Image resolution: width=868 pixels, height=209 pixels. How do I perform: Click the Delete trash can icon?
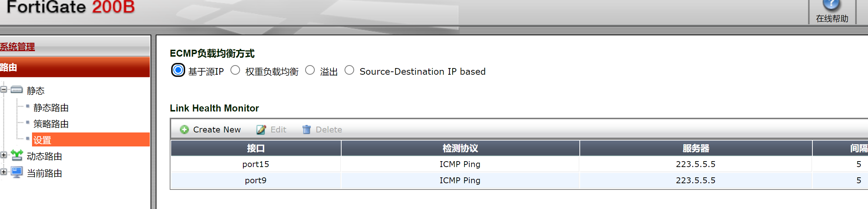[306, 130]
